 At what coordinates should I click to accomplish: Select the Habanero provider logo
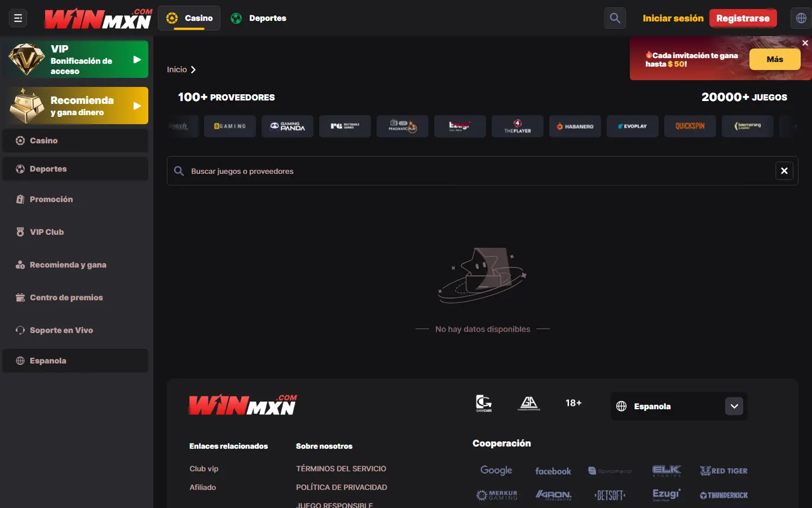pyautogui.click(x=575, y=126)
